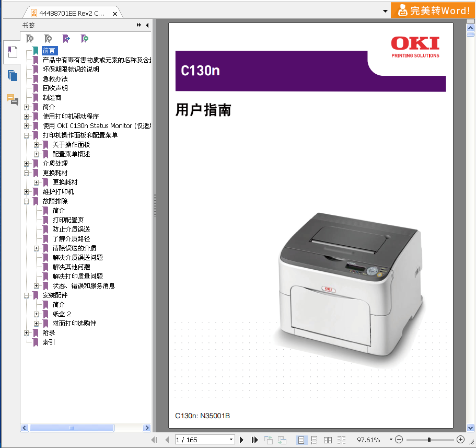
Task: Go to the previous page
Action: (x=167, y=440)
